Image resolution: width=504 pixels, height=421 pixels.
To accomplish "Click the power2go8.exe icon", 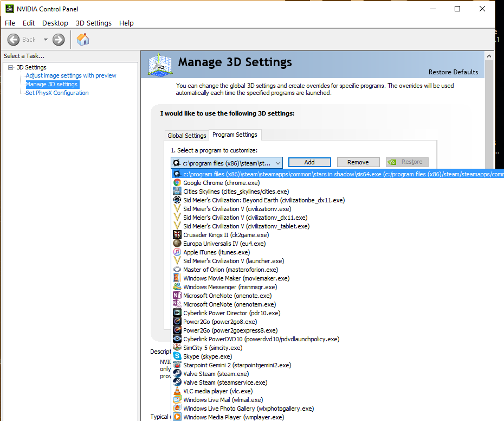I will [x=177, y=322].
